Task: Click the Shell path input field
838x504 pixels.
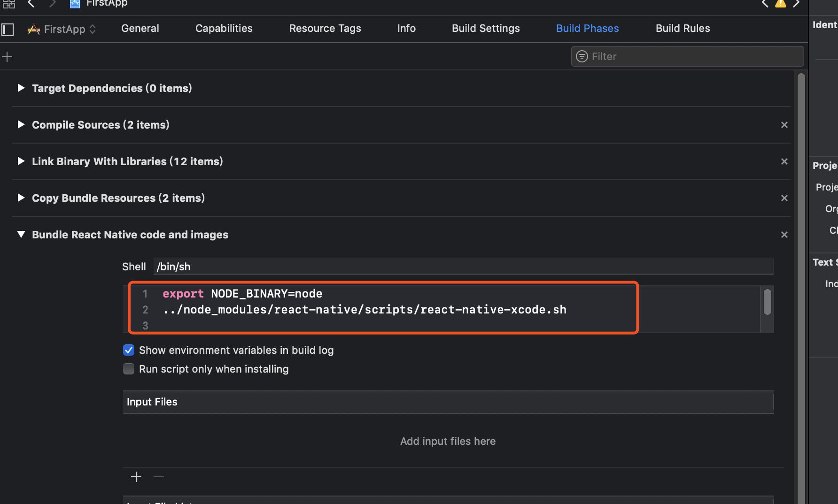Action: [463, 267]
